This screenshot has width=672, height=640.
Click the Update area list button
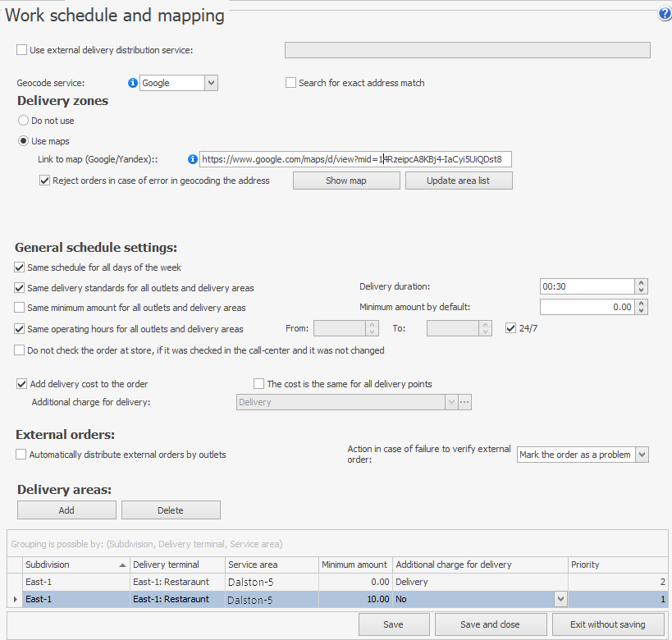[459, 181]
